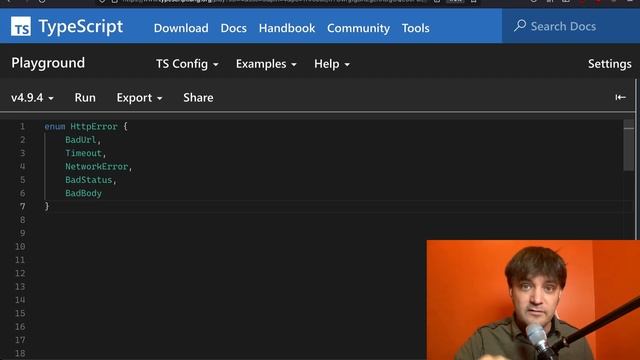Click the Run button
The width and height of the screenshot is (640, 360).
(x=85, y=98)
